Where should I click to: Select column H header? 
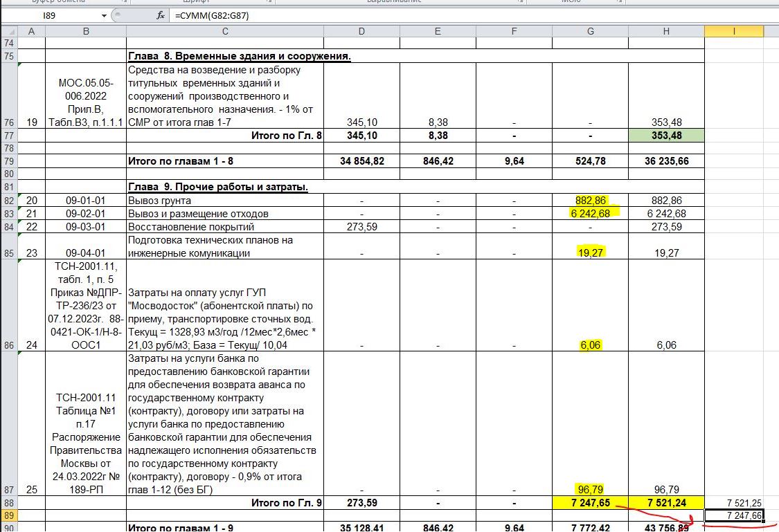point(666,31)
